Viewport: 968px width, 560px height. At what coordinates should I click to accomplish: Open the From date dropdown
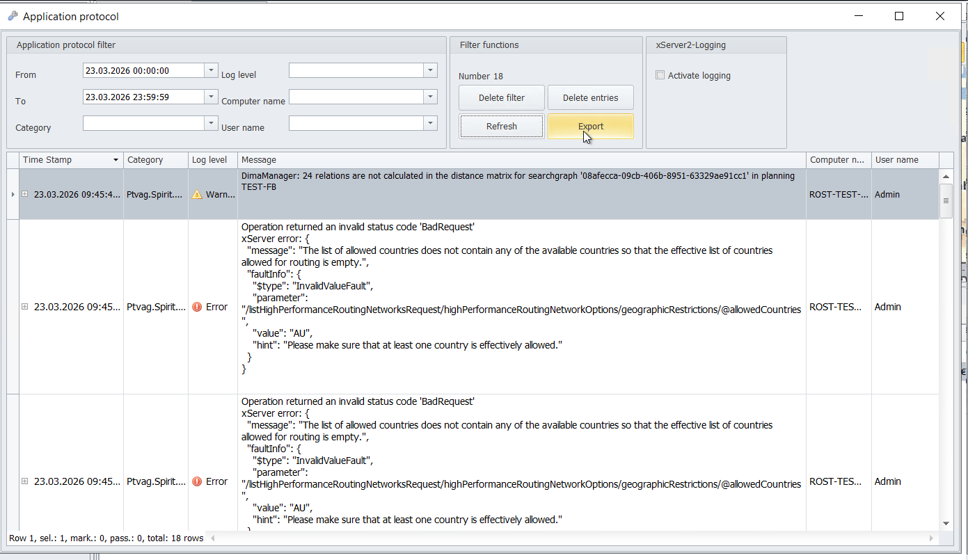pyautogui.click(x=212, y=70)
